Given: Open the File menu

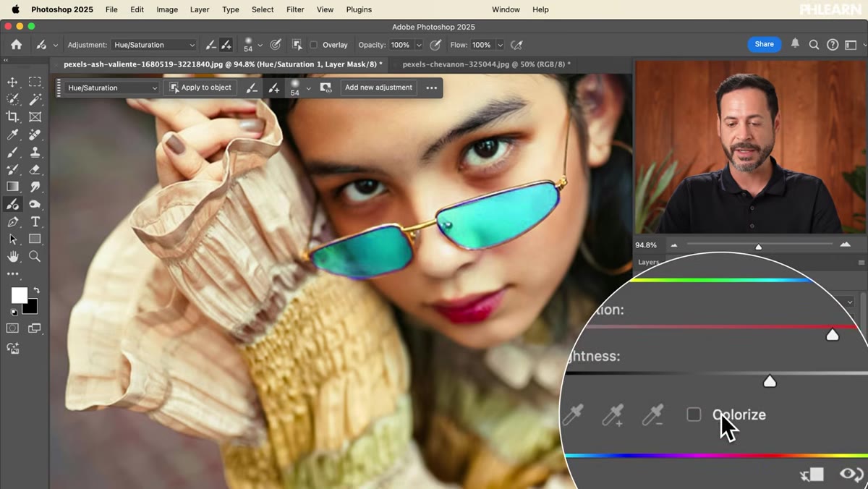Looking at the screenshot, I should pos(111,9).
